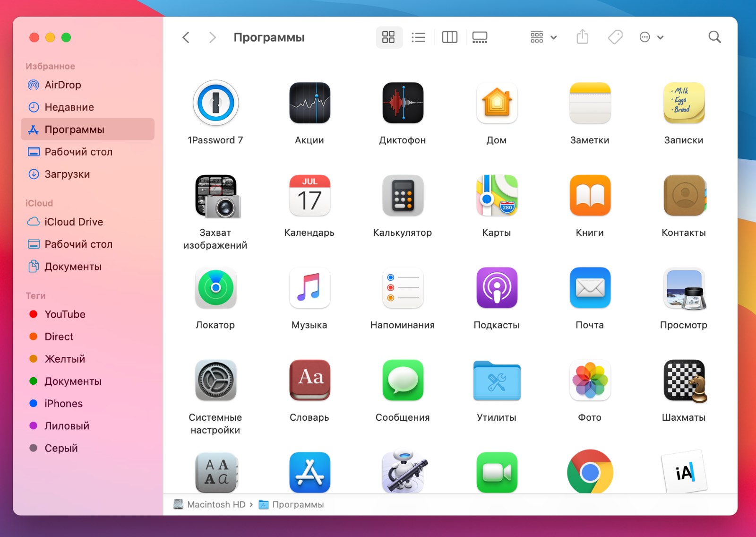Open the group-by items dropdown

point(543,37)
